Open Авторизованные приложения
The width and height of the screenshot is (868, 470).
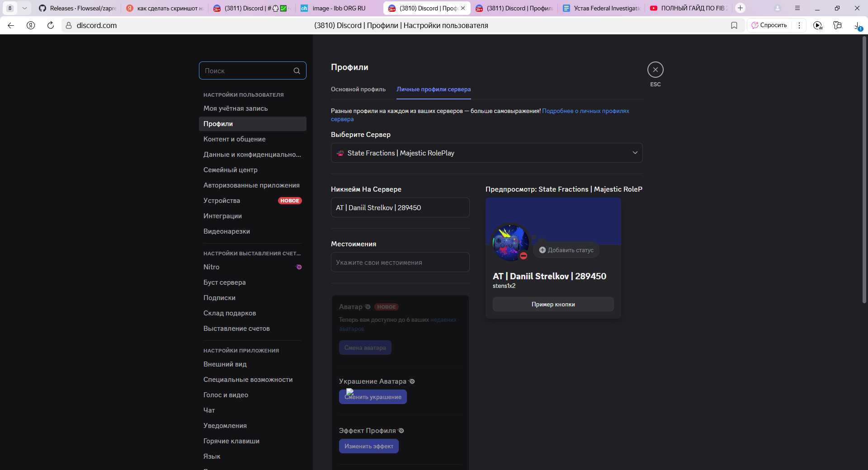(x=252, y=185)
